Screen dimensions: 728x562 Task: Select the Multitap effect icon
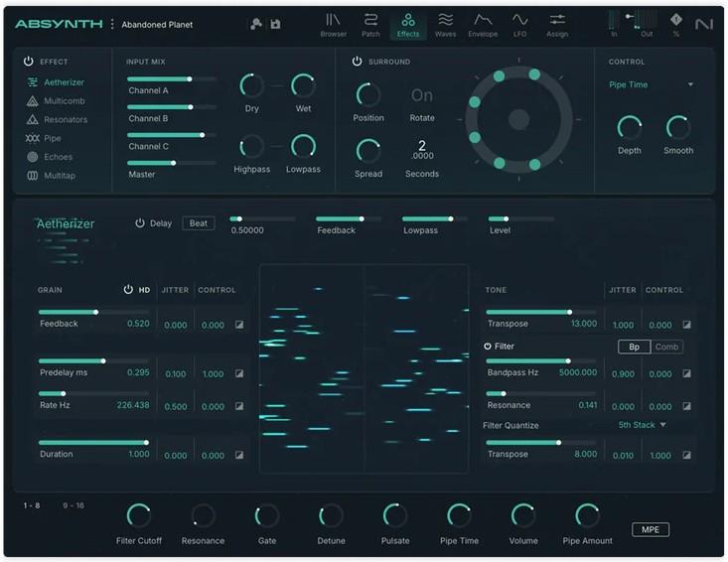pos(33,176)
